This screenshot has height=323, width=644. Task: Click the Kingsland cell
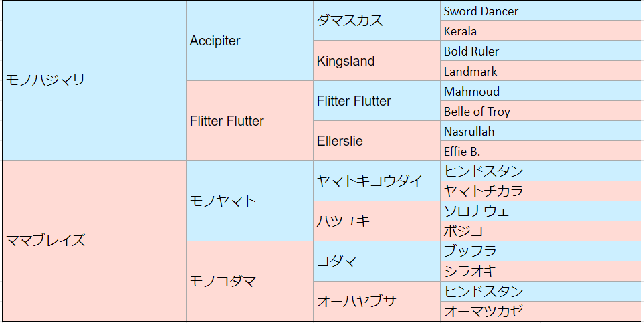point(377,61)
